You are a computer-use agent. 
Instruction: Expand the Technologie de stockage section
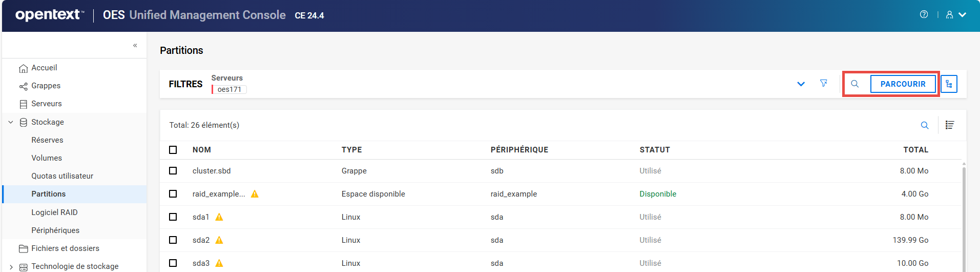(11, 266)
